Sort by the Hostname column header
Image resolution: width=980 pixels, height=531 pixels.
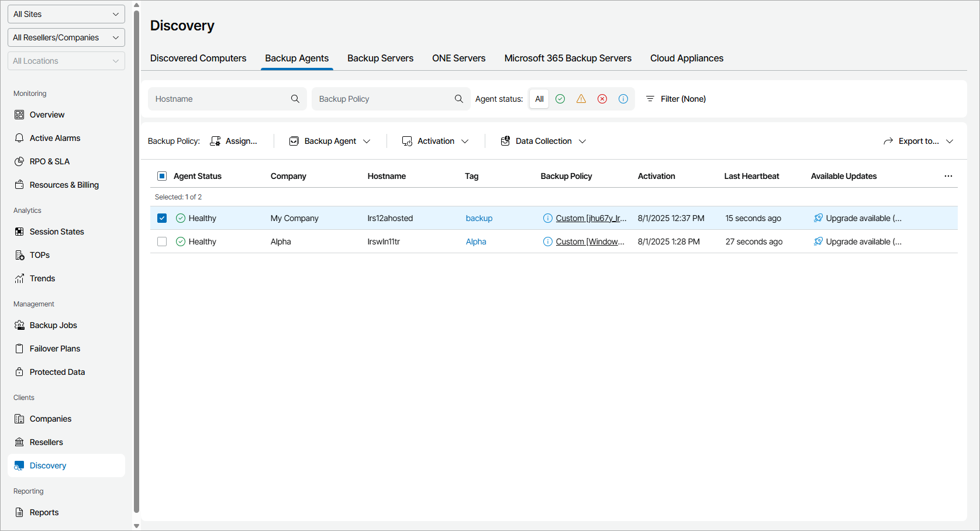pyautogui.click(x=387, y=176)
